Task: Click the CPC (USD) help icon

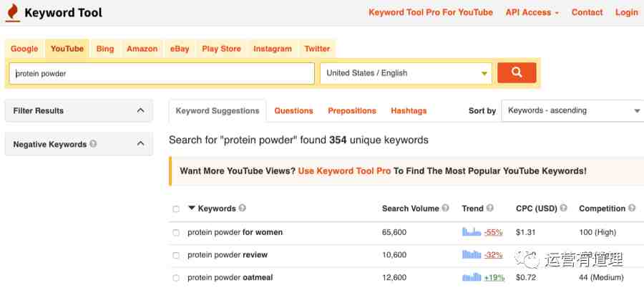Action: tap(564, 208)
